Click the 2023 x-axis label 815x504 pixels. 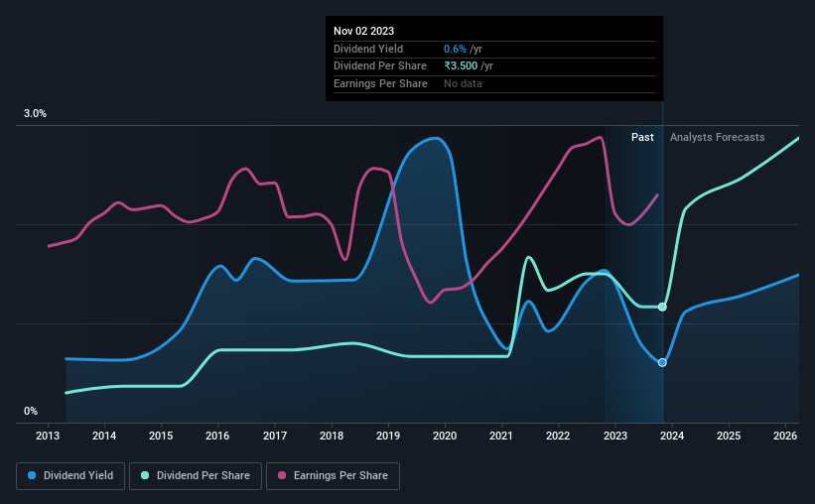click(x=614, y=436)
